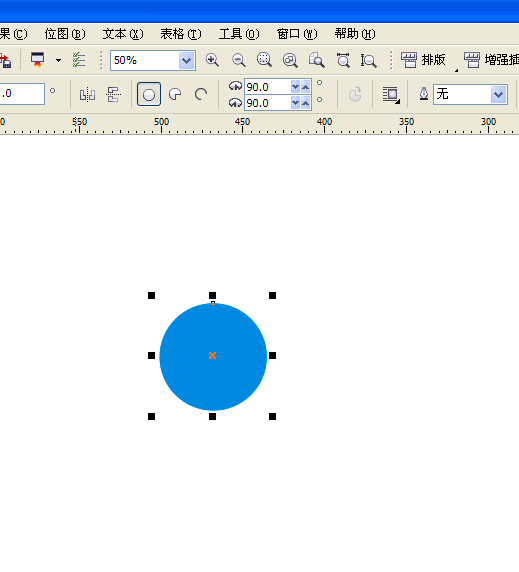Select Zoom to Selected icon
Screen dimensions: 519x572
pos(264,60)
